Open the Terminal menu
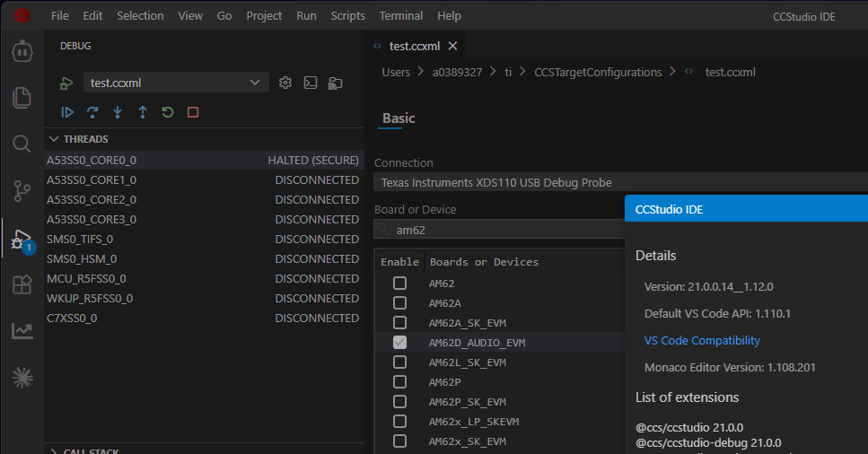Viewport: 868px width, 454px height. (400, 15)
